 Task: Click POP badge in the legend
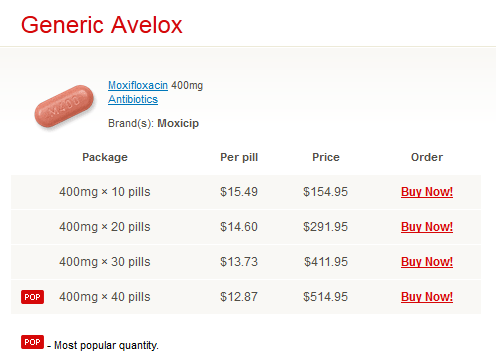(x=32, y=342)
